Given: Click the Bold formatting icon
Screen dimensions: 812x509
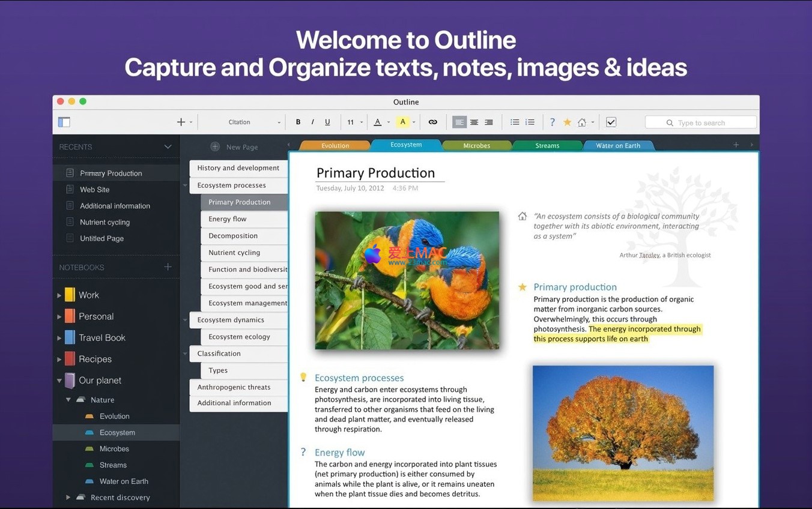Looking at the screenshot, I should (298, 122).
